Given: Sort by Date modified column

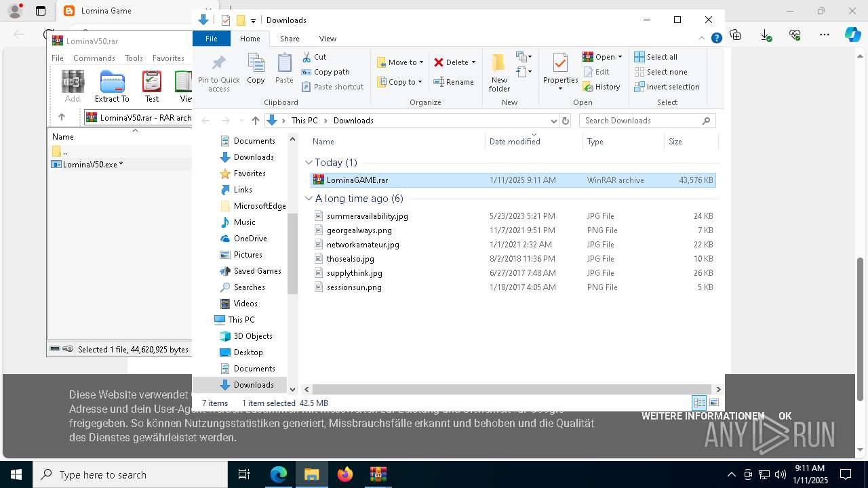Looking at the screenshot, I should click(x=534, y=142).
